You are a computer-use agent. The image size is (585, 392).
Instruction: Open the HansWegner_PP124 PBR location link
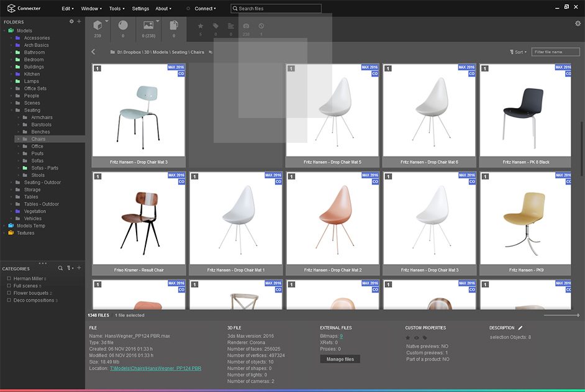[x=155, y=368]
